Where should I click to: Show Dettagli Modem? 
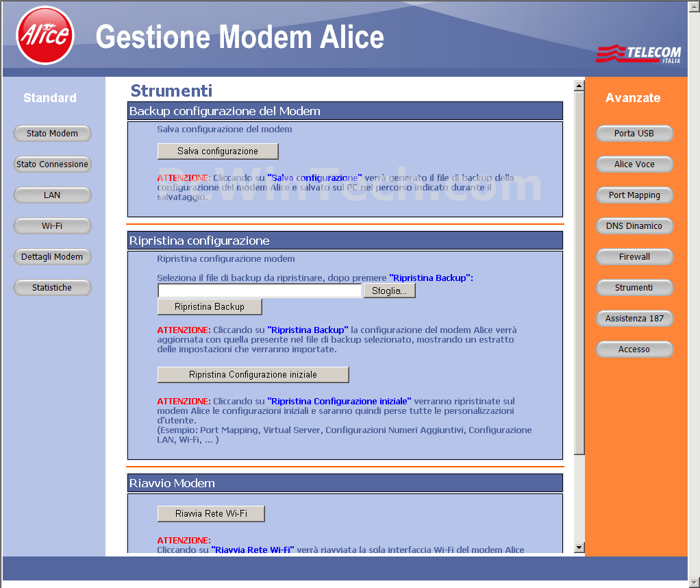(52, 256)
